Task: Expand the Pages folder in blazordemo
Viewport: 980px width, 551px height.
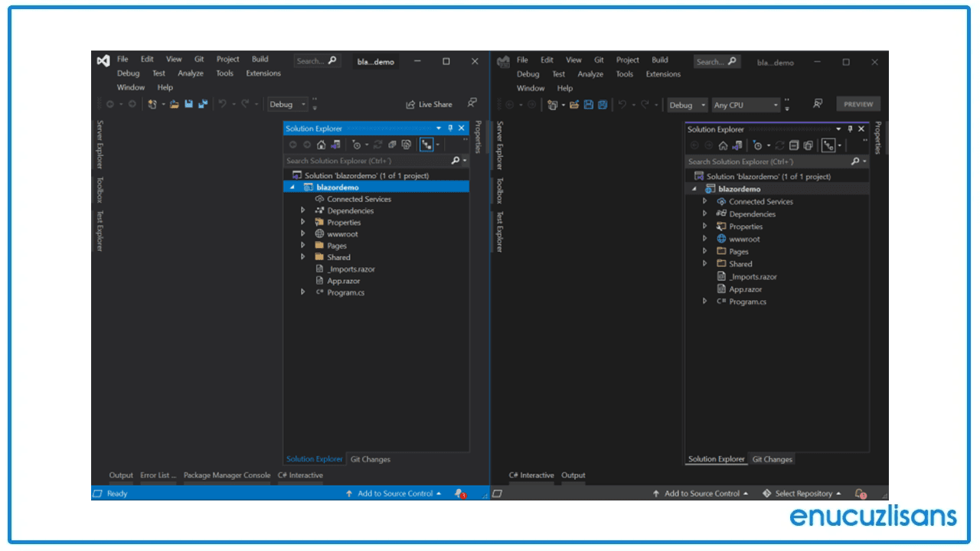Action: click(303, 245)
